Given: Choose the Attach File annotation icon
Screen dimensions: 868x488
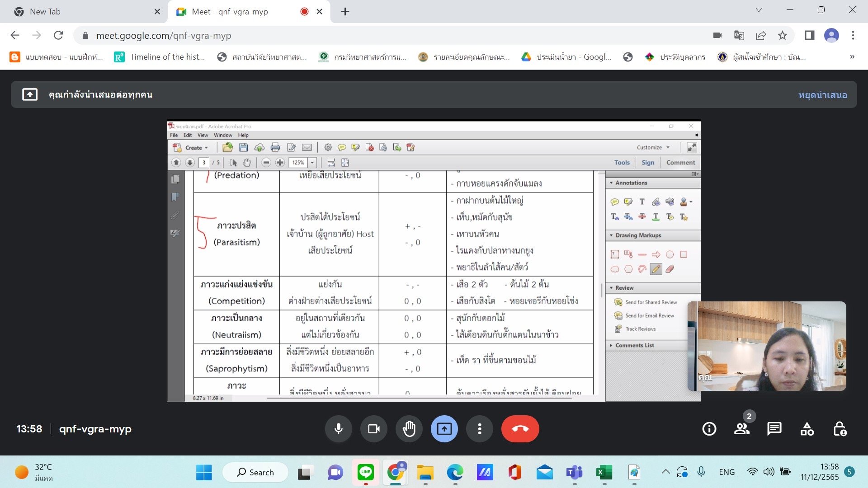Looking at the screenshot, I should (x=656, y=202).
